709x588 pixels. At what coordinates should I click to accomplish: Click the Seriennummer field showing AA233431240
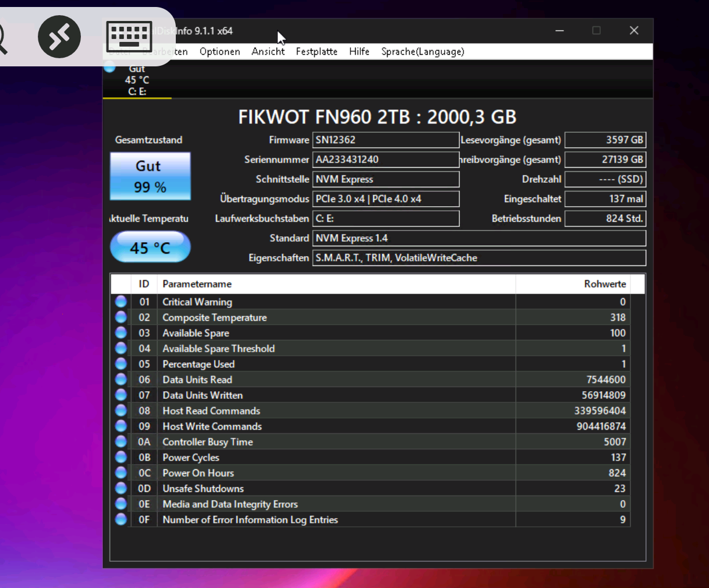pos(385,159)
